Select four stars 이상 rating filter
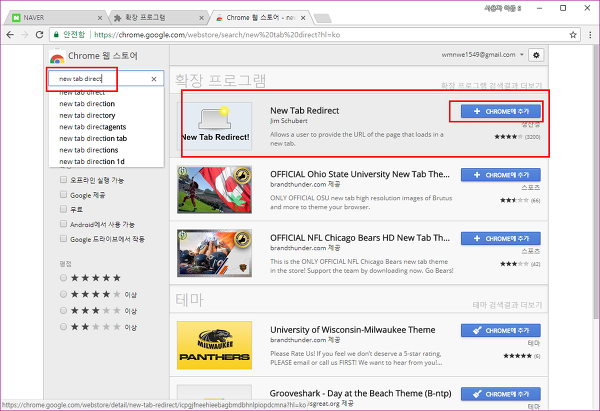This screenshot has width=600, height=411. [64, 294]
